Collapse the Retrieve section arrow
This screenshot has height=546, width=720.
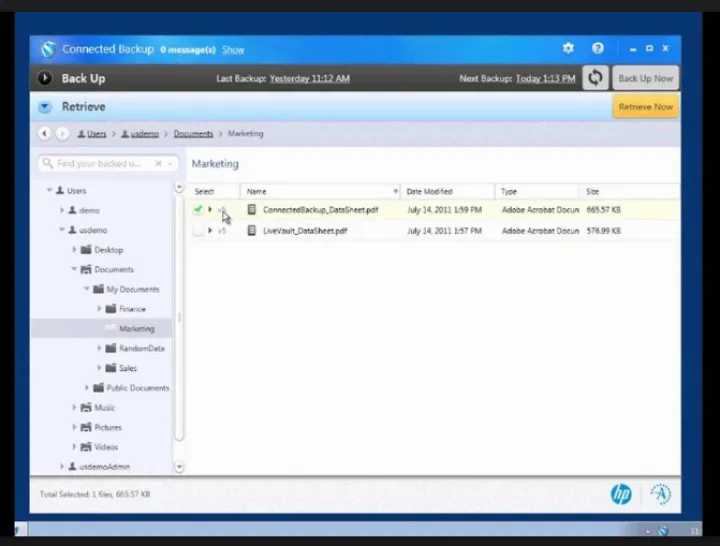pos(45,107)
